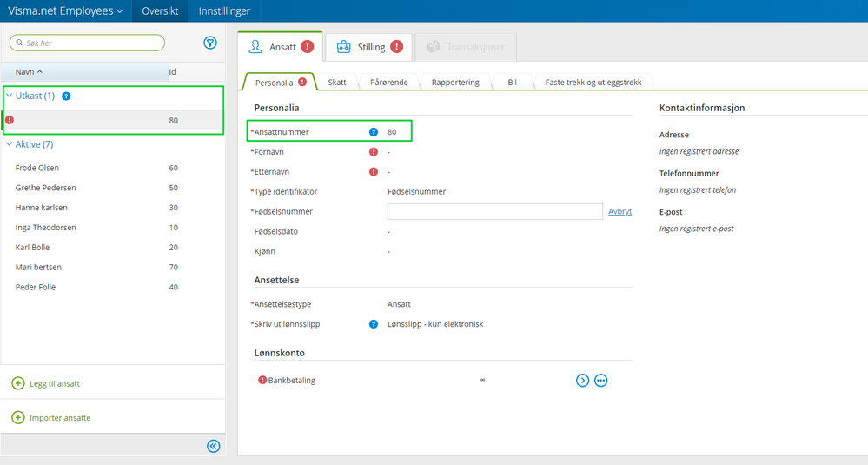Click into the Fødselsnummer input field
Viewport: 868px width, 465px height.
[x=495, y=211]
